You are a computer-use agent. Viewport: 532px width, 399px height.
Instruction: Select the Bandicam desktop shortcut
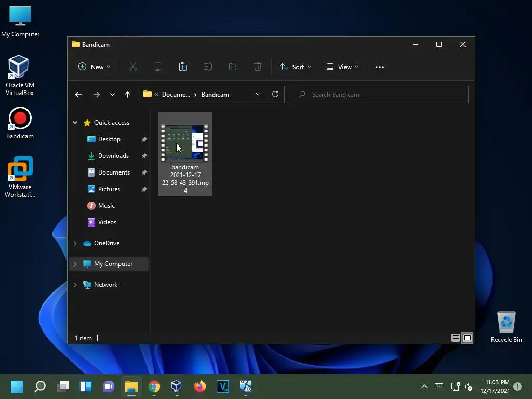tap(20, 123)
